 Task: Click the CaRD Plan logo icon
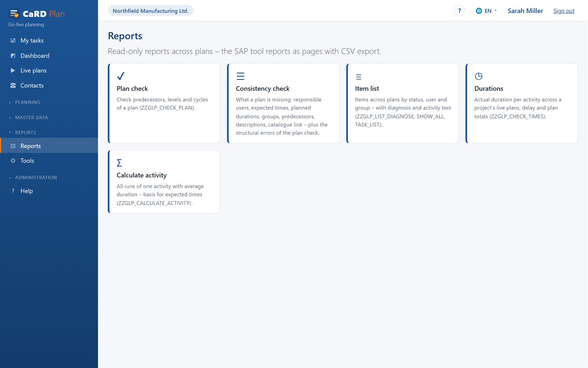click(14, 14)
